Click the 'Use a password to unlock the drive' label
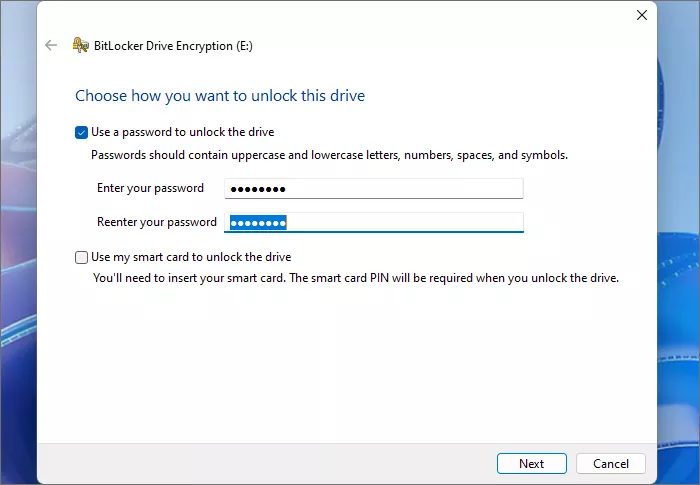 (x=182, y=132)
